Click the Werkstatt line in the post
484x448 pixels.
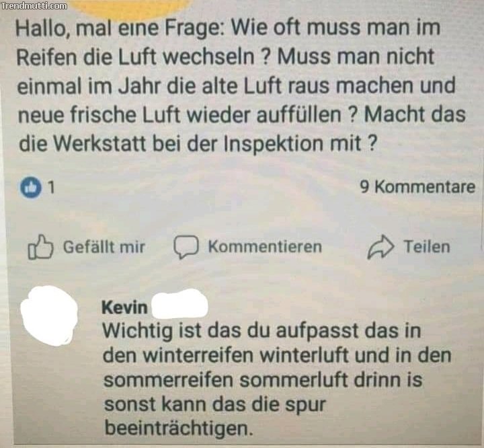198,144
